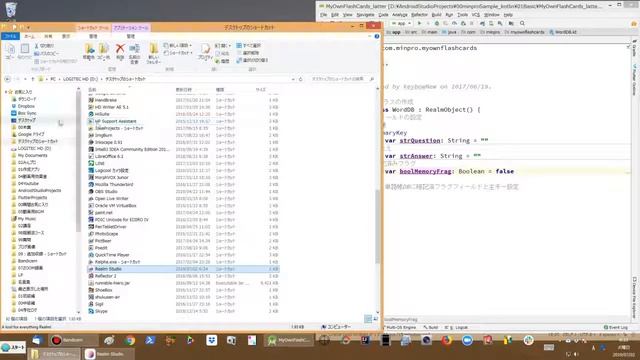This screenshot has height=360, width=640.
Task: Click Android Studio search magnifier toolbar icon
Action: 522,23
